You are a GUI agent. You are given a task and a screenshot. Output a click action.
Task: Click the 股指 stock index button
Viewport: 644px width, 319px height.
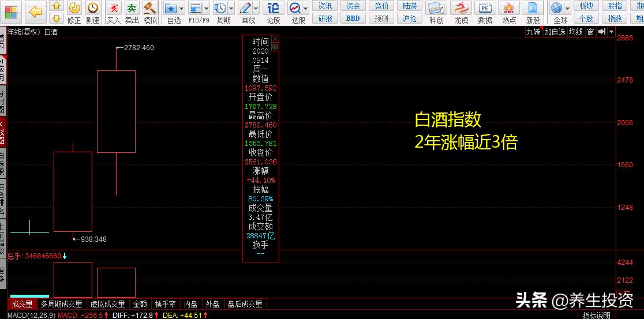tap(615, 6)
